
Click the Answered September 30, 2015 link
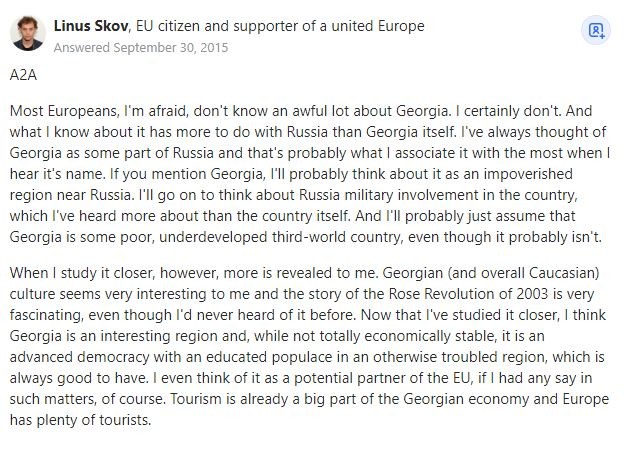[x=141, y=47]
